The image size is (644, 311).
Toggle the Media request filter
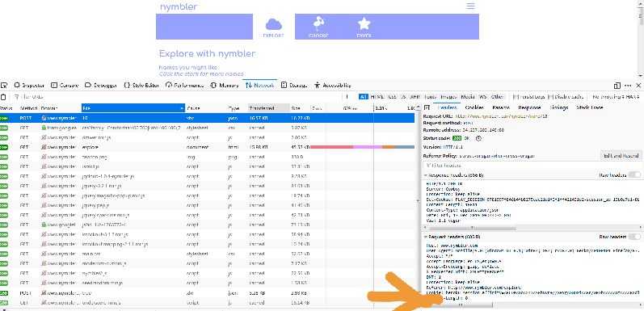tap(468, 97)
